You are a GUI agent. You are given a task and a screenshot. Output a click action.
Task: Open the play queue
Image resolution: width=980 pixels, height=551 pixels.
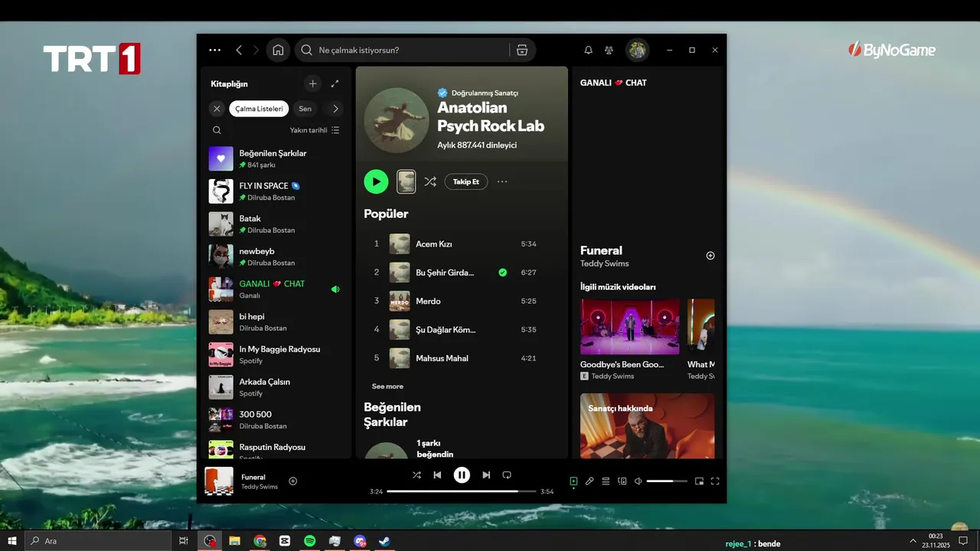pos(606,481)
